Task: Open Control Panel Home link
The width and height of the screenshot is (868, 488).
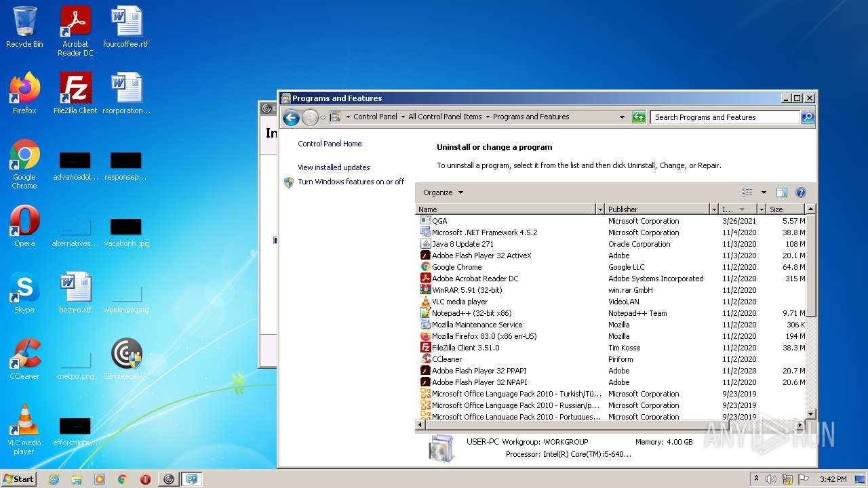Action: [330, 144]
